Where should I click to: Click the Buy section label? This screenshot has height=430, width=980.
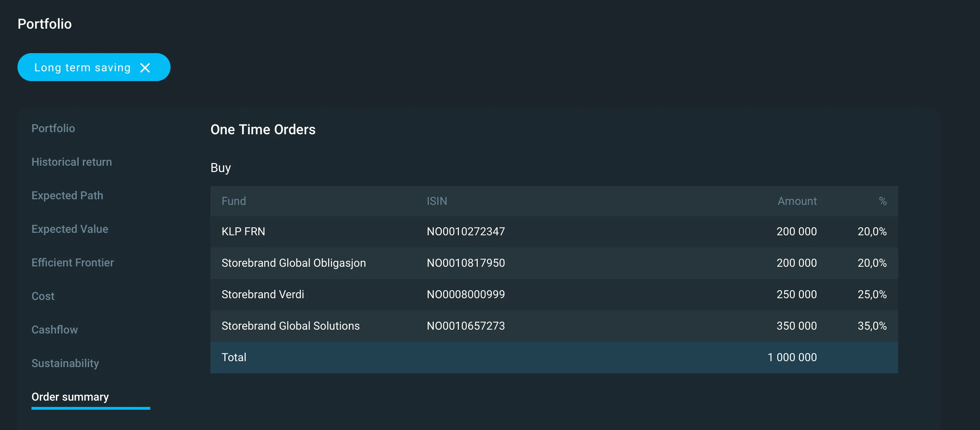pyautogui.click(x=221, y=168)
